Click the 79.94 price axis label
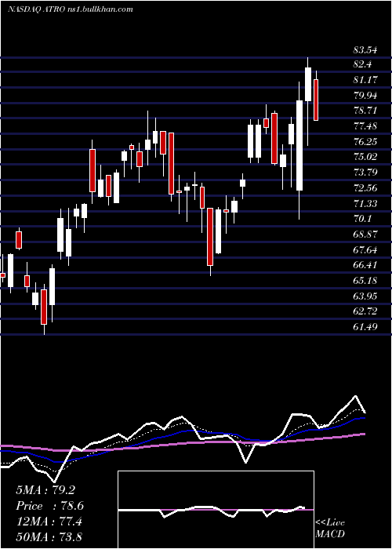Viewport: 392px width, 549px height. pos(365,96)
